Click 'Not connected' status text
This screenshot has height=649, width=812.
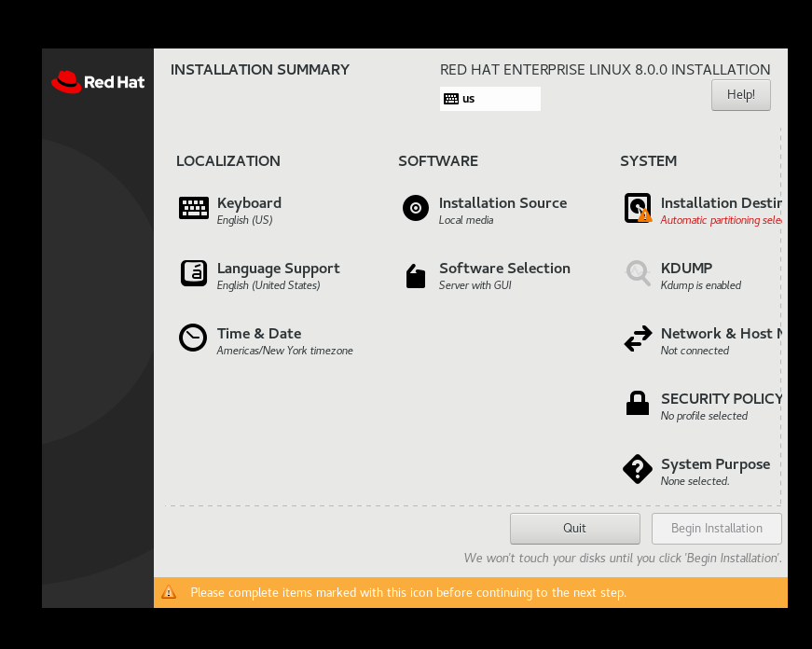pyautogui.click(x=695, y=351)
